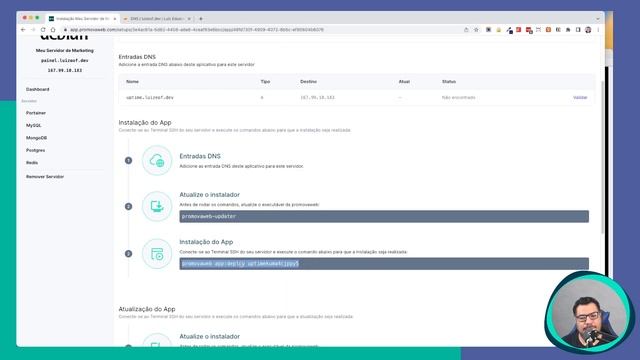Viewport: 640px width, 360px height.
Task: Click the Tipo column header
Action: coord(265,82)
